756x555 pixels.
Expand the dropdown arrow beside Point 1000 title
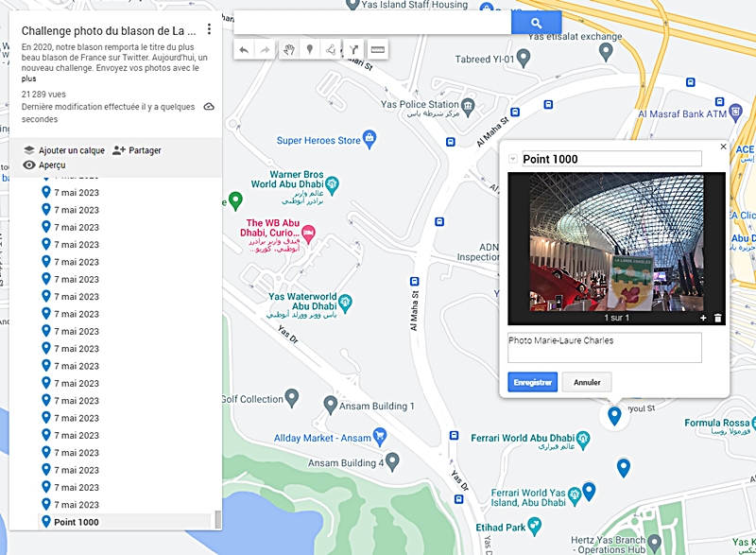[x=513, y=159]
